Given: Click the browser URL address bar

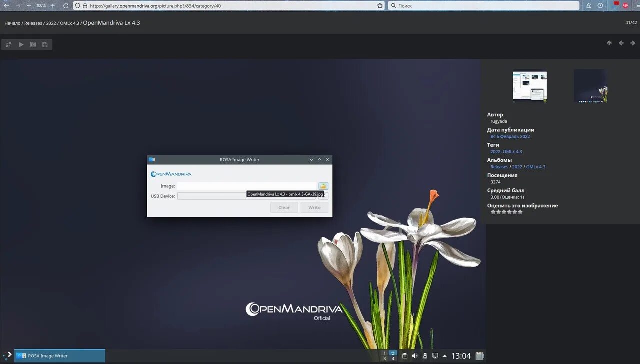Looking at the screenshot, I should [230, 6].
